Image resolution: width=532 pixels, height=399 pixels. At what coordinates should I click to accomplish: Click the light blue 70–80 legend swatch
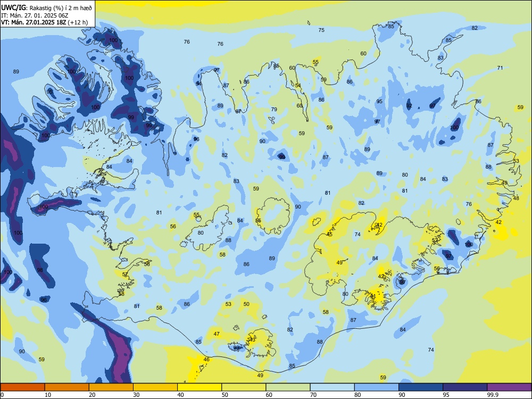point(332,387)
